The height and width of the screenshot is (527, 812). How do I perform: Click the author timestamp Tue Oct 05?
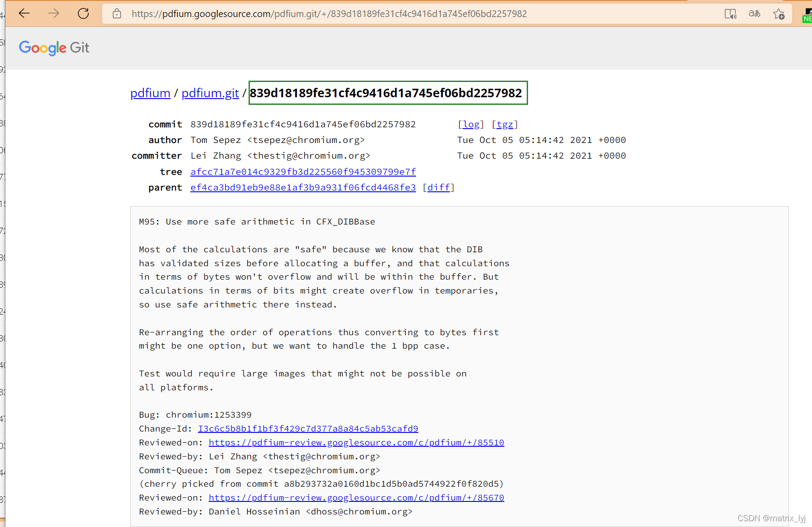541,140
